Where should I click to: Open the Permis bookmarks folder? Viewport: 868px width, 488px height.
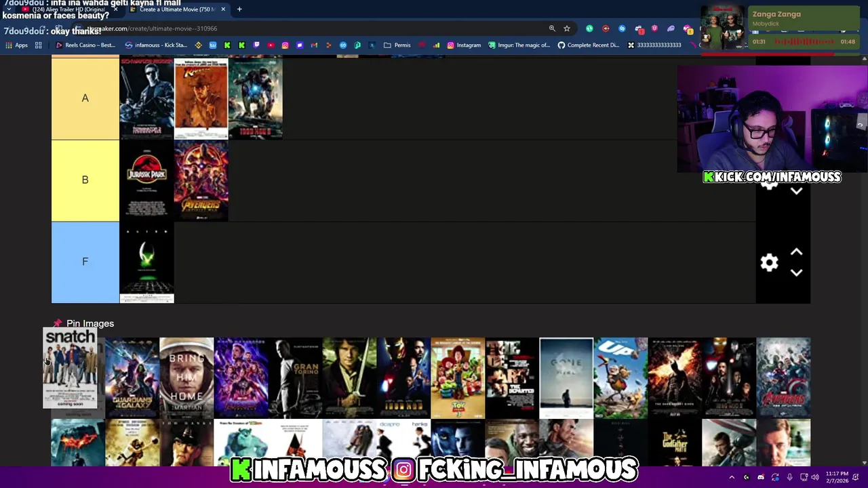(397, 45)
